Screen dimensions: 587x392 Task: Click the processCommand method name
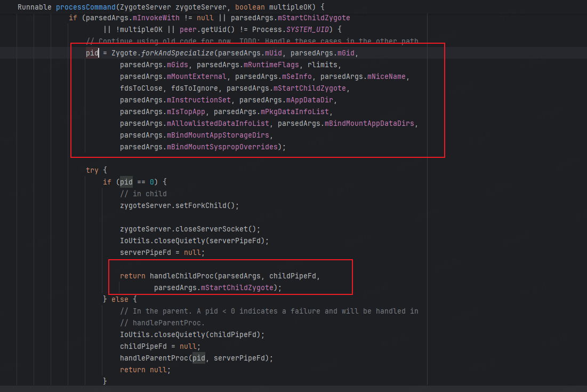85,7
